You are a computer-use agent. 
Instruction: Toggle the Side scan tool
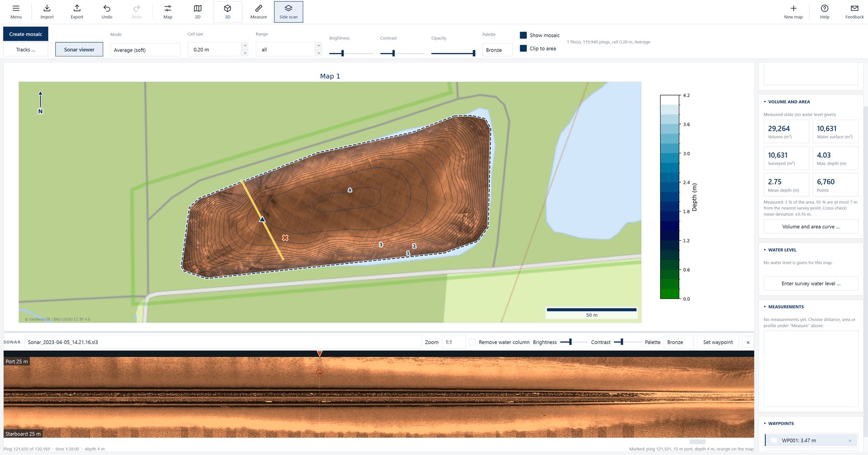coord(289,12)
